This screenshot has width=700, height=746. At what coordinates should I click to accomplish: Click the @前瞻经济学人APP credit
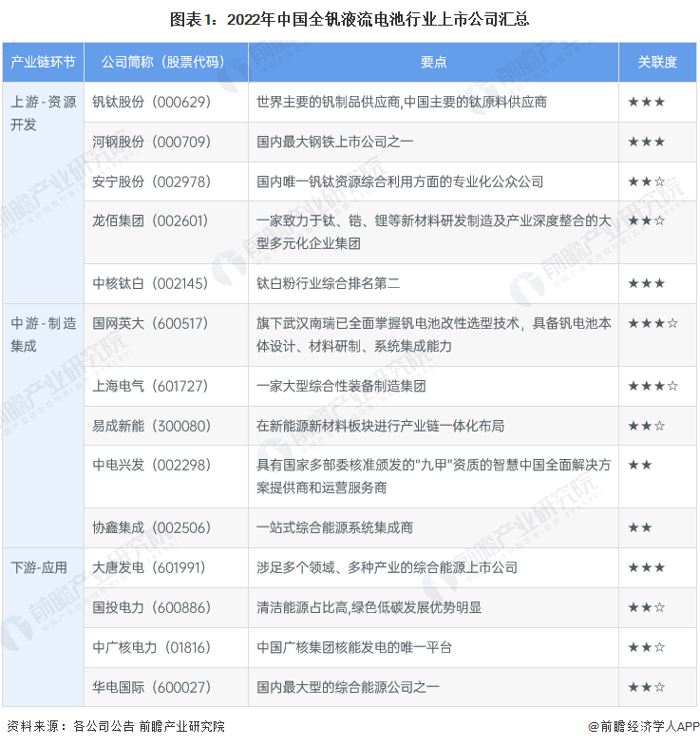pos(643,726)
